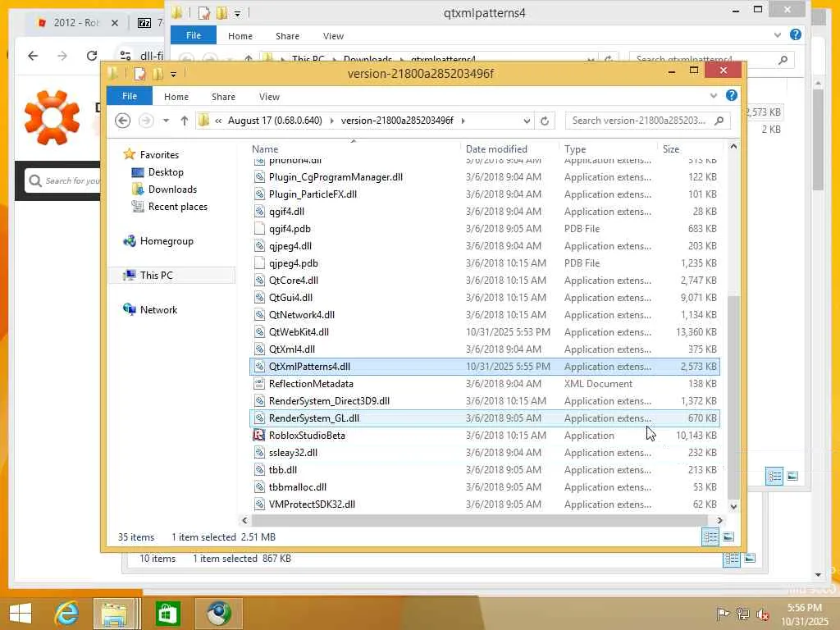The image size is (840, 630).
Task: Open recent locations dropdown next to Forward arrow
Action: click(166, 121)
